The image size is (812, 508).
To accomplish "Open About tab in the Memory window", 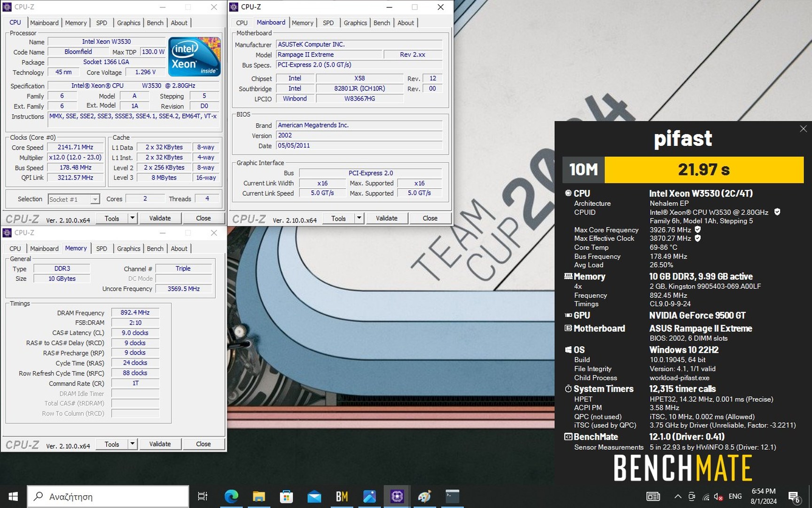I will [x=179, y=248].
